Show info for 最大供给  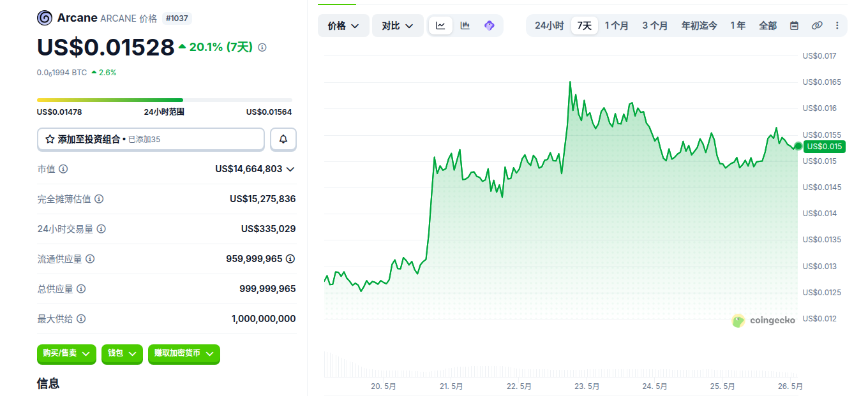pyautogui.click(x=81, y=319)
